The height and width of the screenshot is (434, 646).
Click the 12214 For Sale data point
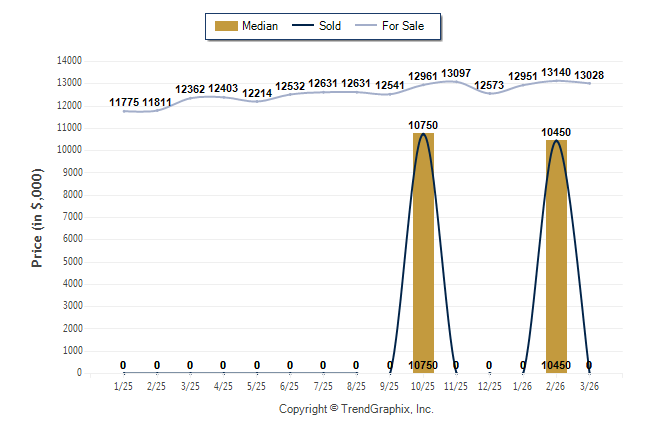click(257, 101)
